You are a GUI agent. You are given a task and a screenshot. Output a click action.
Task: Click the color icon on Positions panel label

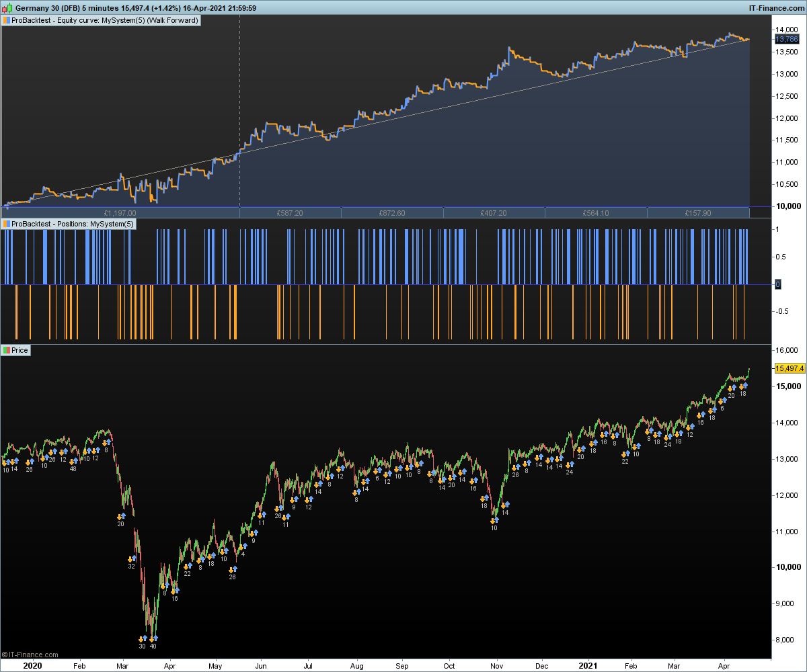point(7,223)
